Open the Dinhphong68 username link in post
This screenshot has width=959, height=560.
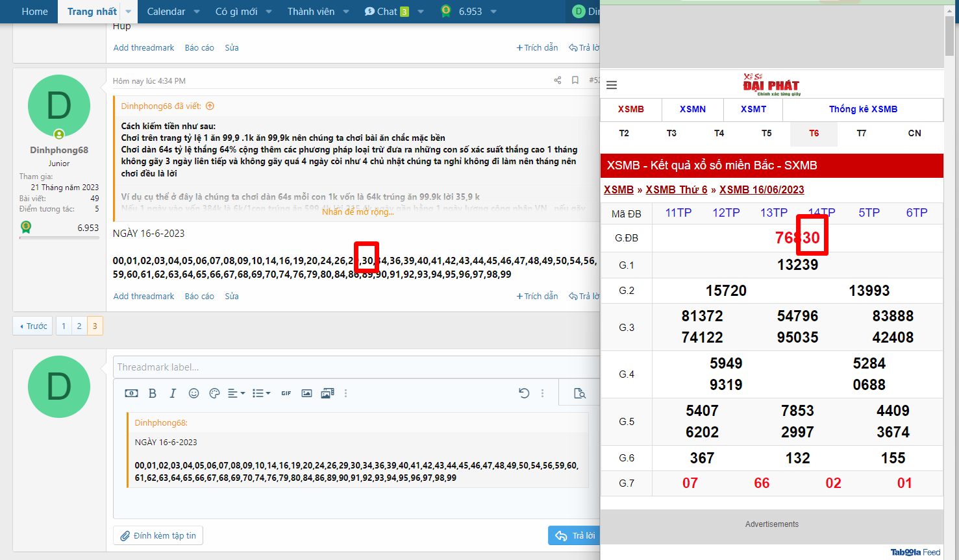point(59,150)
